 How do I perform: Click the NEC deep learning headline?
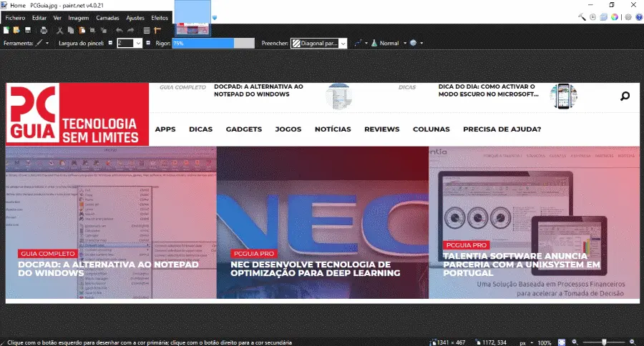(315, 269)
